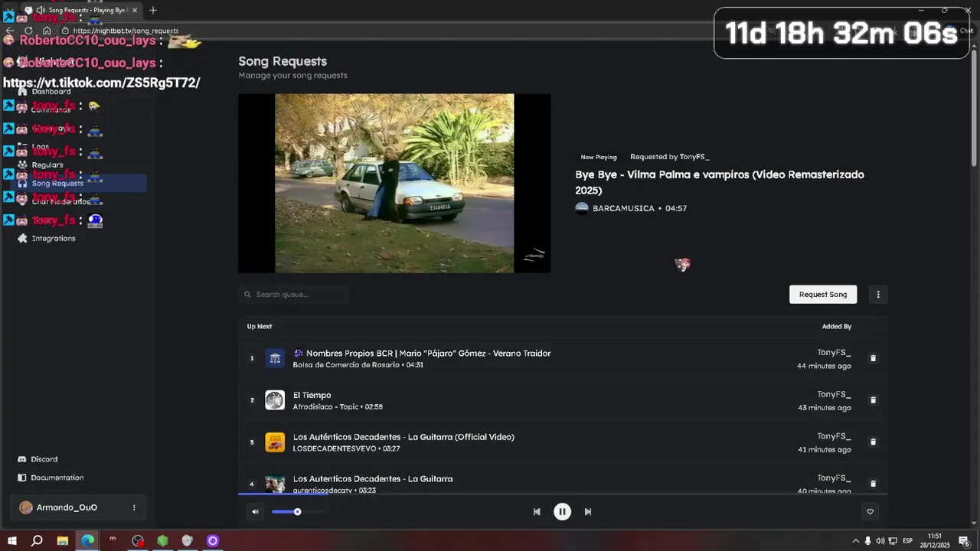Viewport: 980px width, 551px height.
Task: Click the green cube app taskbar icon
Action: pos(162,541)
